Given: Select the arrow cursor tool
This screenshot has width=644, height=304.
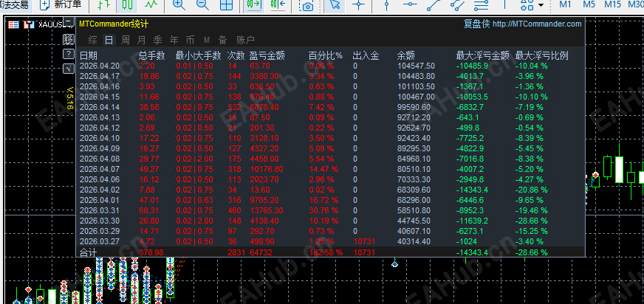Looking at the screenshot, I should coord(335,4).
